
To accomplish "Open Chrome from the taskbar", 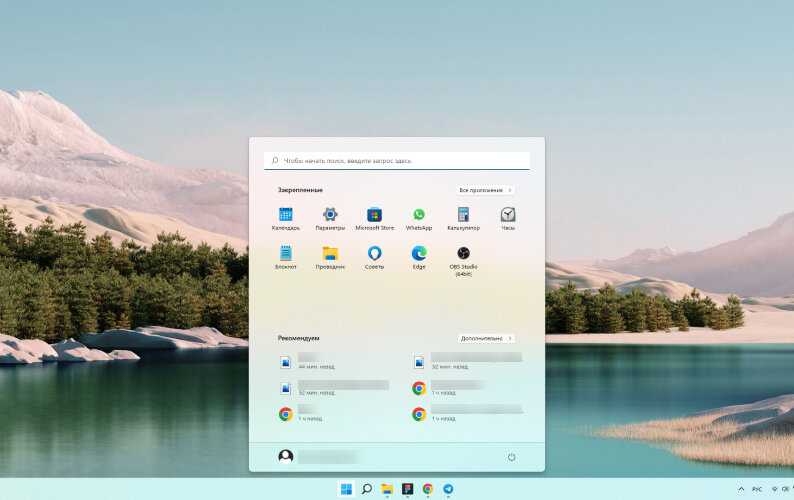I will click(x=428, y=489).
